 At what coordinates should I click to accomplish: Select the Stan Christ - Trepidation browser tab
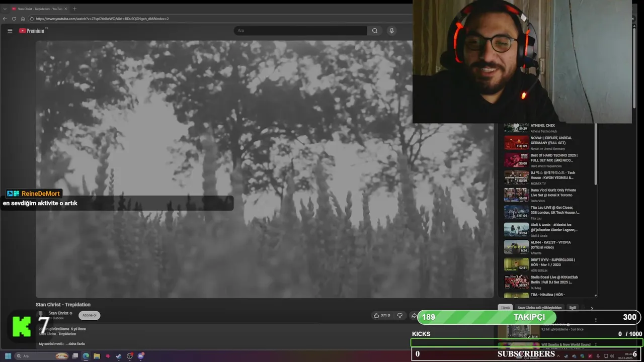[39, 9]
